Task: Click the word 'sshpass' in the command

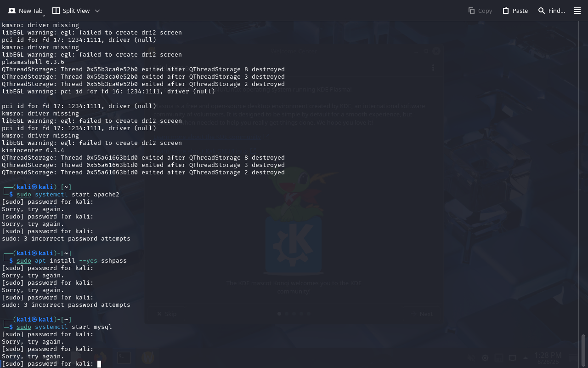Action: click(x=114, y=261)
